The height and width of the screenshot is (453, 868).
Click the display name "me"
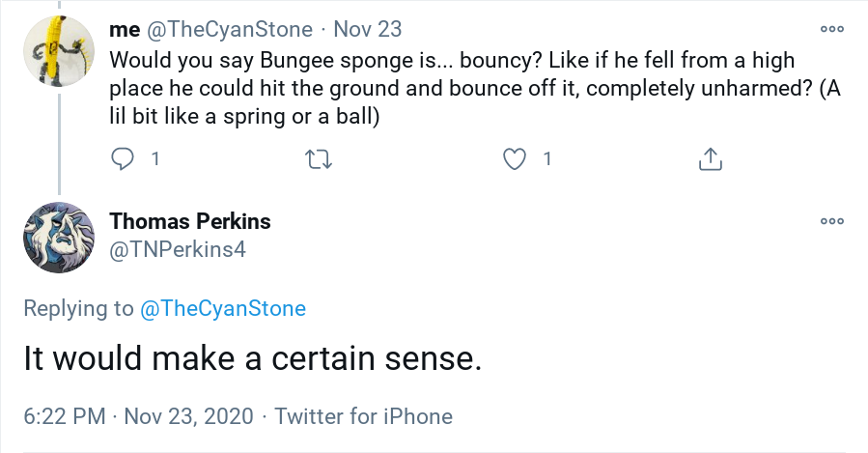(x=125, y=30)
